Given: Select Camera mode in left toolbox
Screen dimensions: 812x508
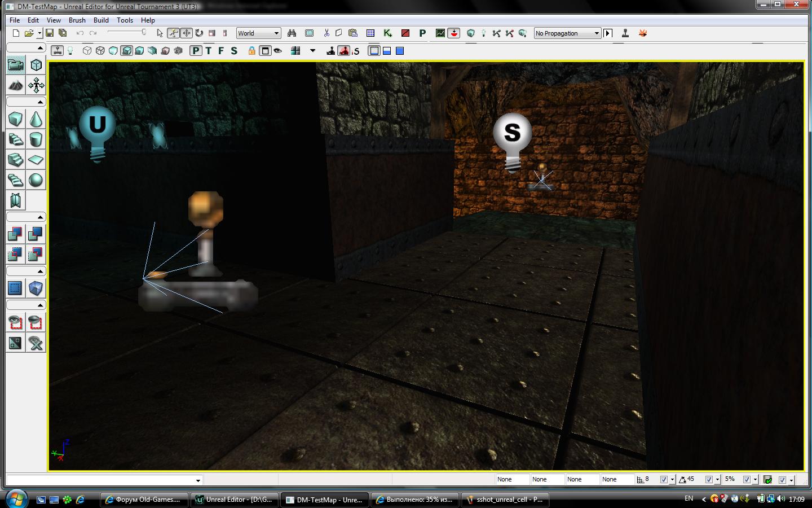Looking at the screenshot, I should [x=16, y=65].
